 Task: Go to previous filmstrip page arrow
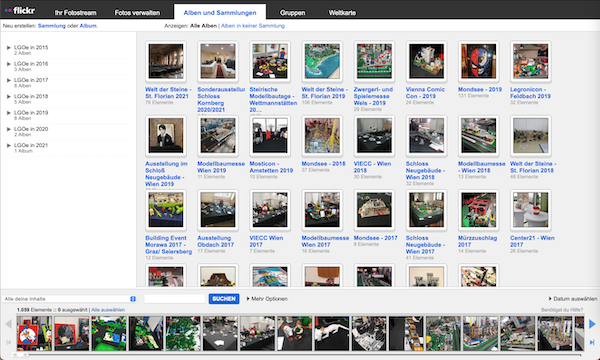8,324
